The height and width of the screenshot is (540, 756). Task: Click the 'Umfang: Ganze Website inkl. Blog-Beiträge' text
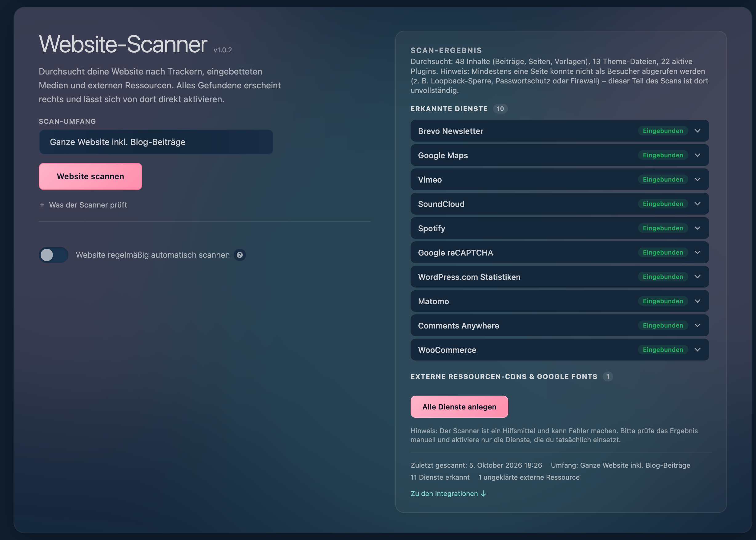pyautogui.click(x=620, y=465)
